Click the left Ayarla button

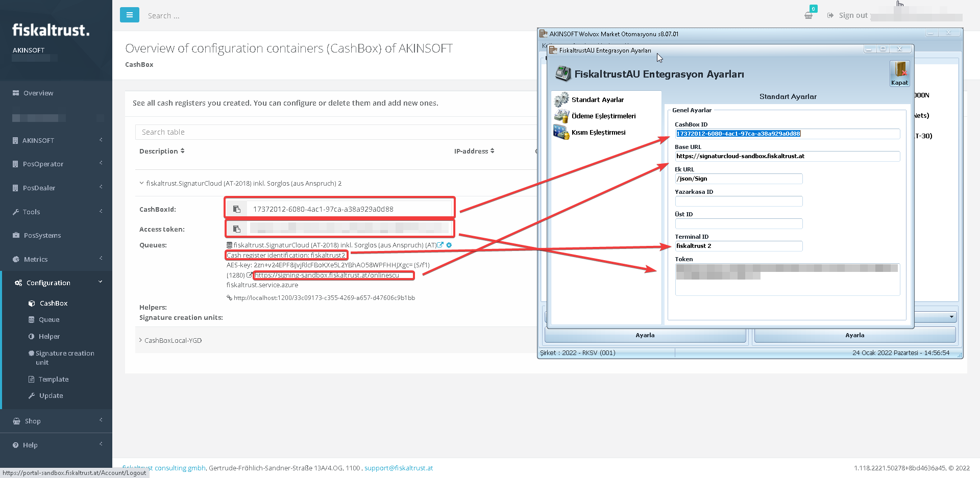coord(645,335)
